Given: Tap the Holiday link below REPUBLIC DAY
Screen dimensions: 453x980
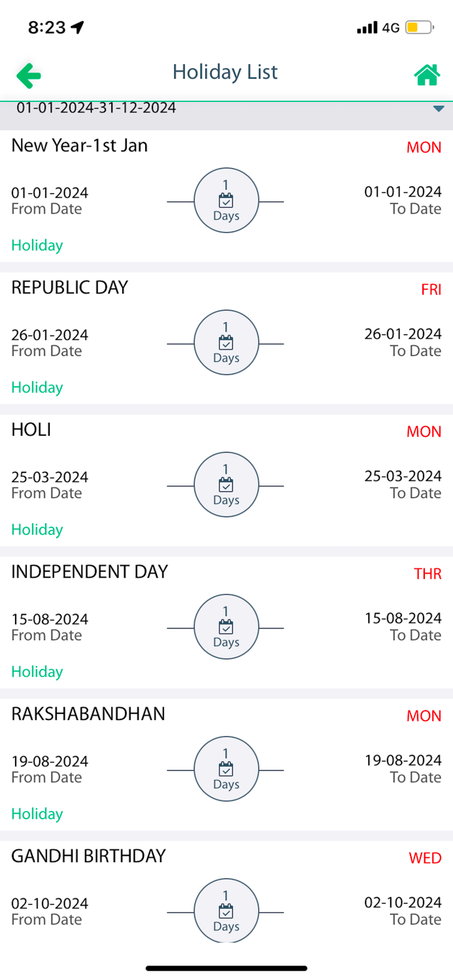Looking at the screenshot, I should pos(37,387).
